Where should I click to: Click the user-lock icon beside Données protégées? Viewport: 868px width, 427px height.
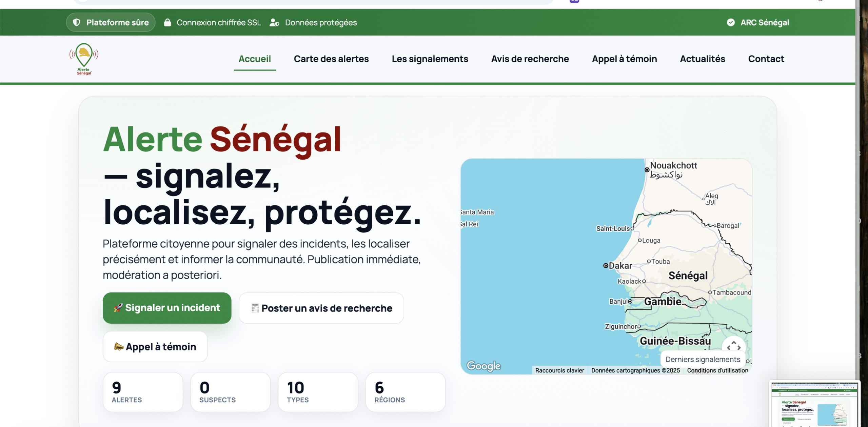pos(274,22)
